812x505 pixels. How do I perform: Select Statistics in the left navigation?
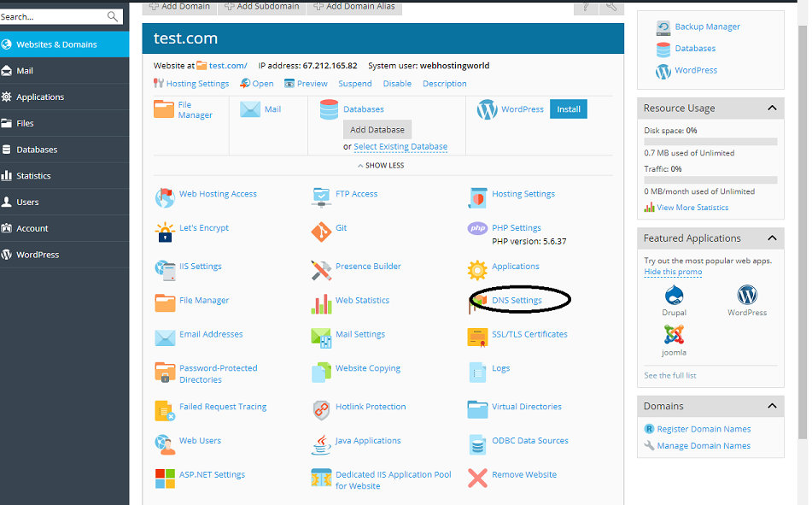tap(33, 176)
